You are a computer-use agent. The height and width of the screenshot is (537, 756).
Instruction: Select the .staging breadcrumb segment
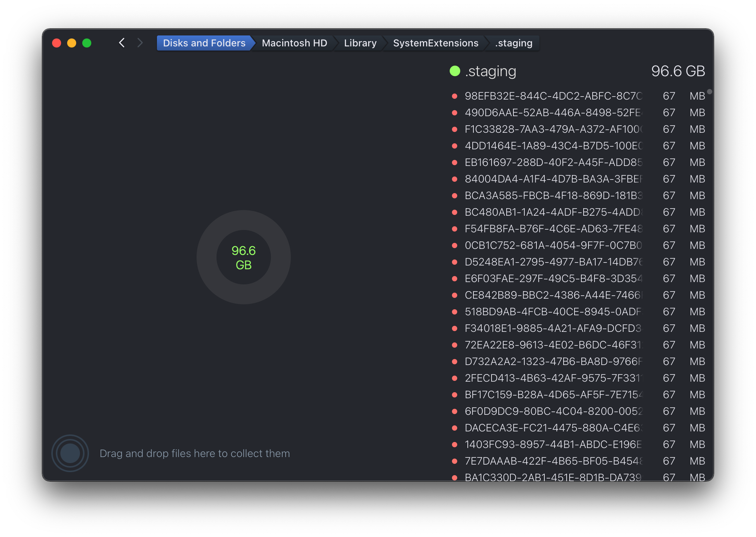coord(513,43)
